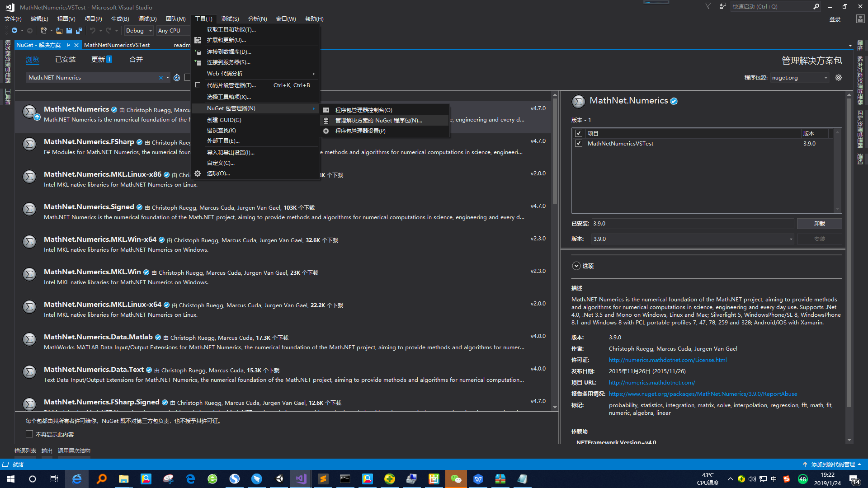This screenshot has height=488, width=868.
Task: Open the License.html hyperlink
Action: pos(668,360)
